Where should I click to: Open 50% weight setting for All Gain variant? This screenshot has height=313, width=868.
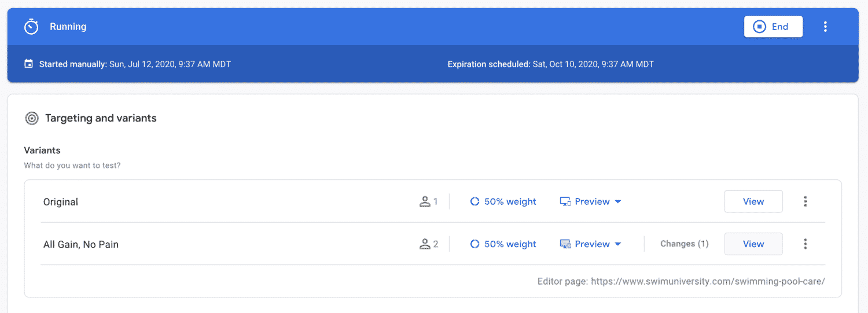pyautogui.click(x=503, y=244)
